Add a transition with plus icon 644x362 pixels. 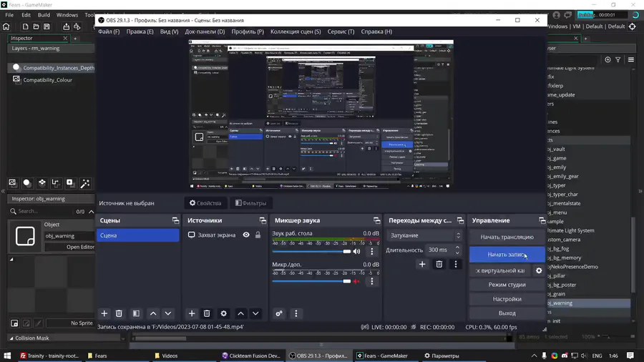tap(422, 264)
